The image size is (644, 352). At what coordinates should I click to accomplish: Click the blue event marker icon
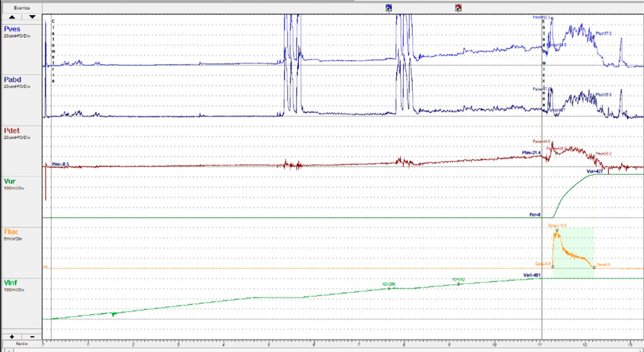pos(389,8)
